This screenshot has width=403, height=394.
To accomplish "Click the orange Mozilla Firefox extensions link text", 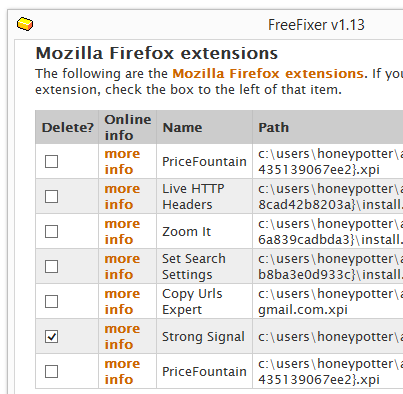I will (268, 73).
